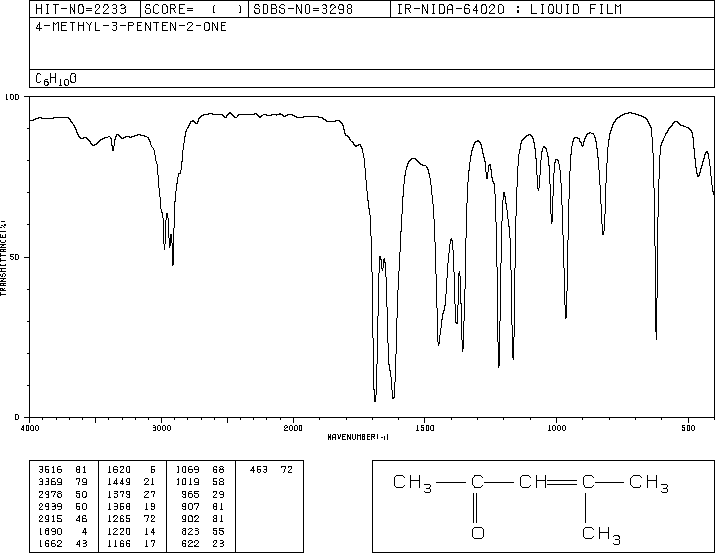Select peak table entry 1166

(132, 544)
